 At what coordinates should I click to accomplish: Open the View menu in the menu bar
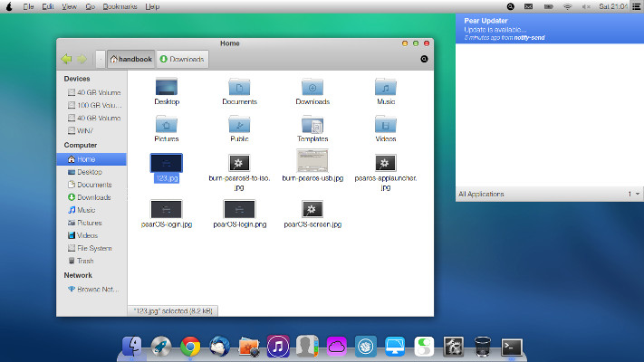pos(70,6)
